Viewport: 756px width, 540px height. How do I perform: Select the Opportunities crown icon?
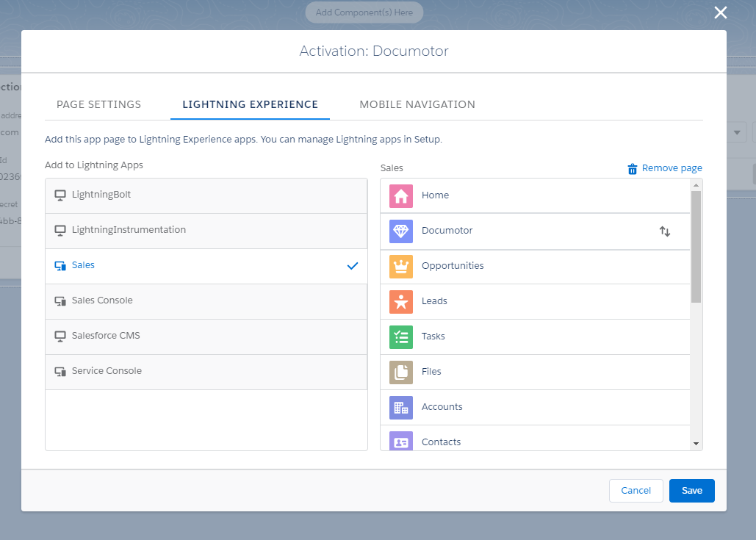click(x=401, y=266)
